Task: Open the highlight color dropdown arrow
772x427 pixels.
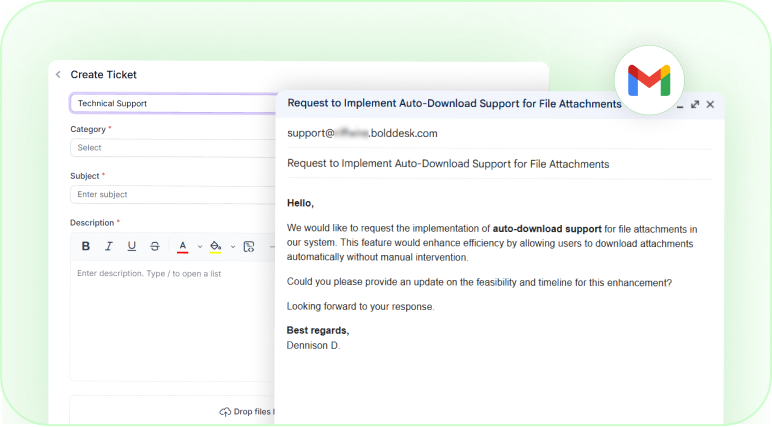Action: 233,246
